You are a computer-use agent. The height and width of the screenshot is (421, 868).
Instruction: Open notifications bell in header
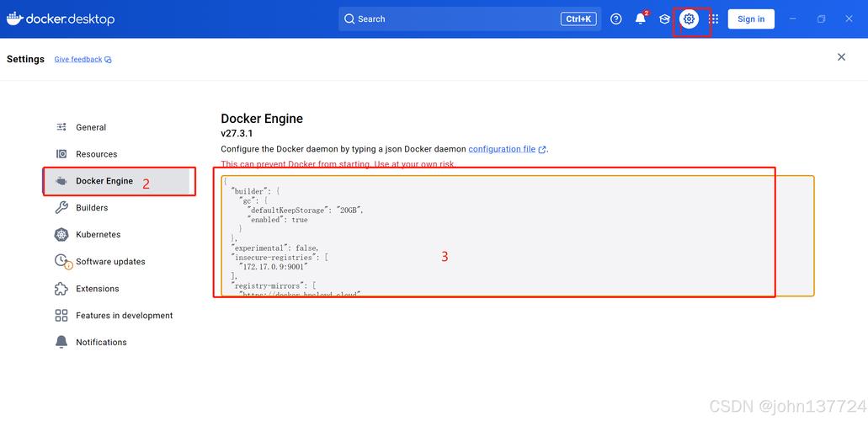point(641,19)
